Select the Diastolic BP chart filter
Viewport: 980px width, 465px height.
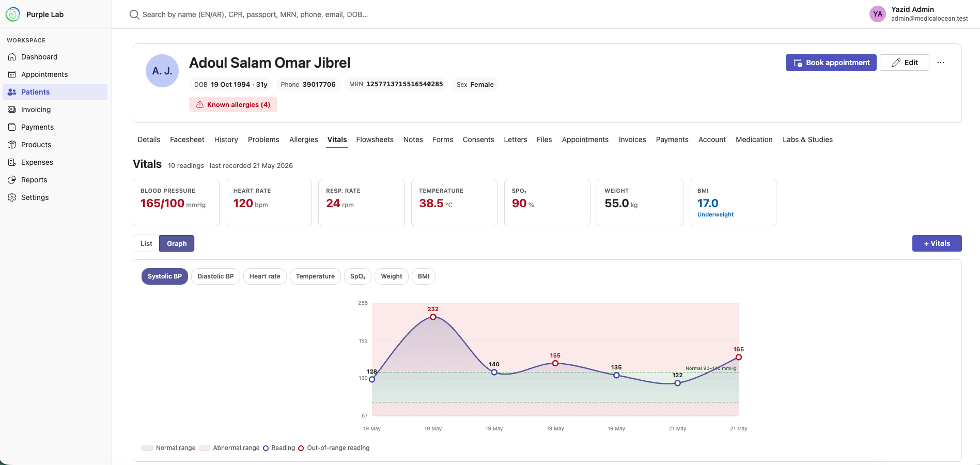tap(215, 276)
